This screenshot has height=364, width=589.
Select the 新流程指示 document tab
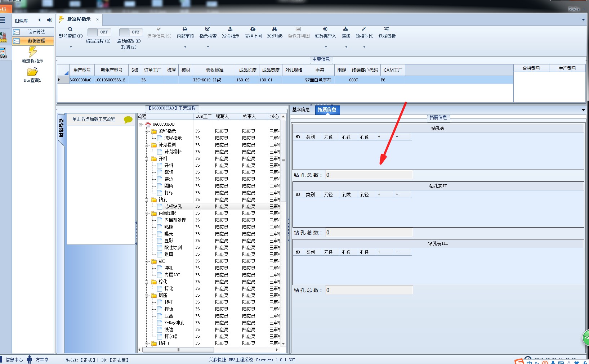tap(79, 19)
